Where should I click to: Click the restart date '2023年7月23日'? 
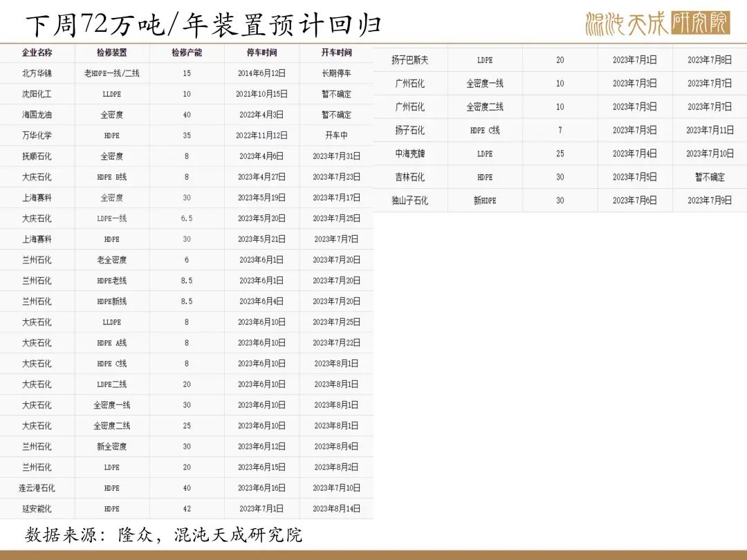336,177
